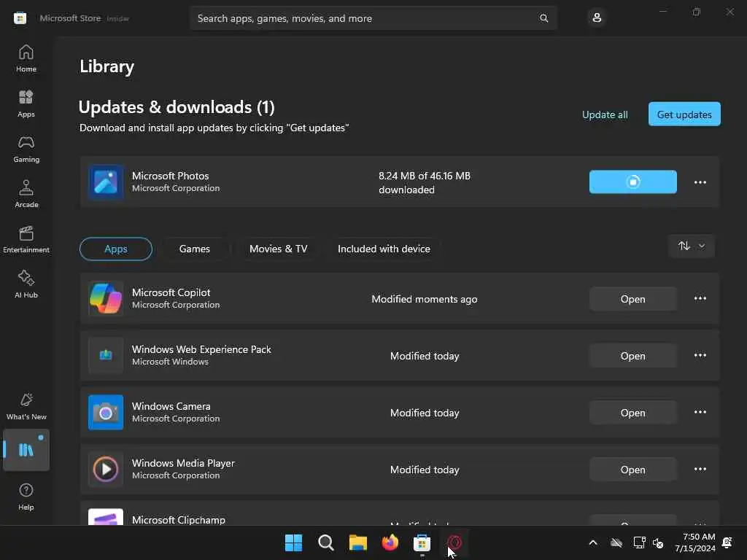Open Windows Camera
The width and height of the screenshot is (747, 560).
632,413
